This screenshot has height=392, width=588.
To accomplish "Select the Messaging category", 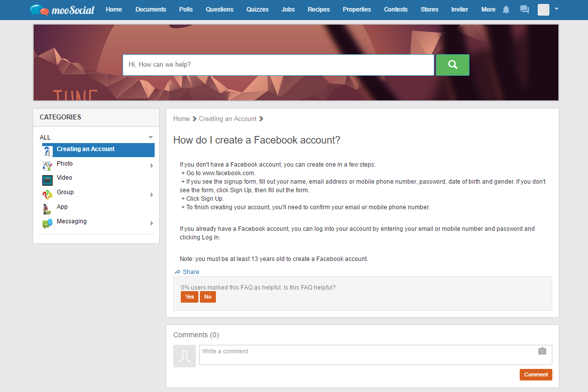I will pos(72,221).
